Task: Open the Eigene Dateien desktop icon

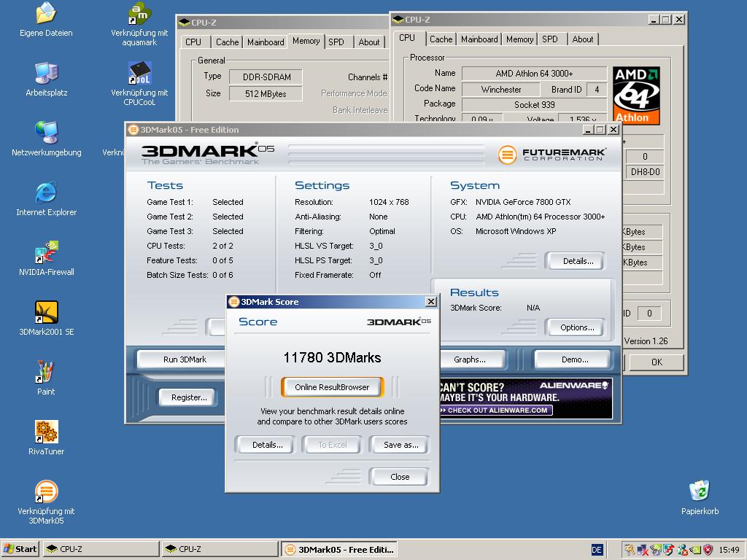Action: (46, 13)
